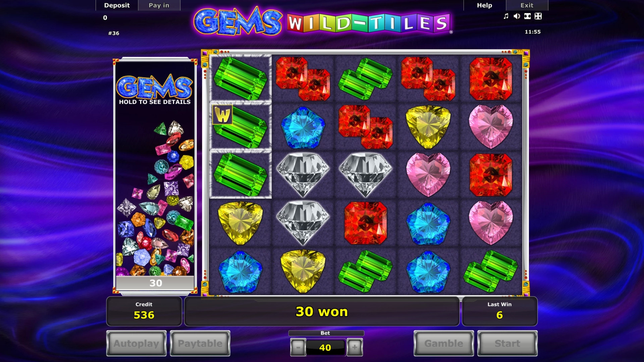Image resolution: width=644 pixels, height=362 pixels.
Task: Toggle the fullscreen icon
Action: point(528,16)
